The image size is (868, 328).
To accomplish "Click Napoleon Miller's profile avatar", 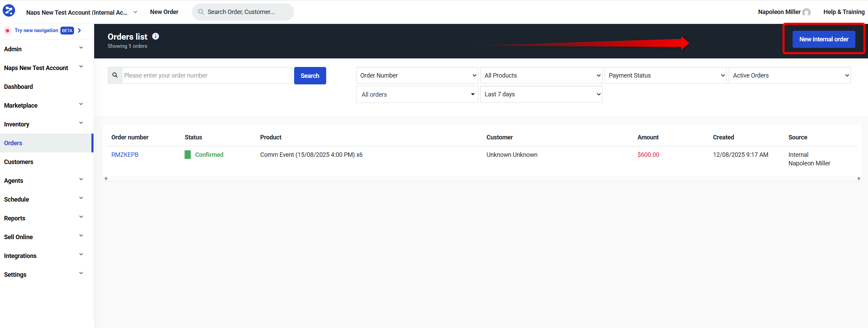I will point(806,12).
